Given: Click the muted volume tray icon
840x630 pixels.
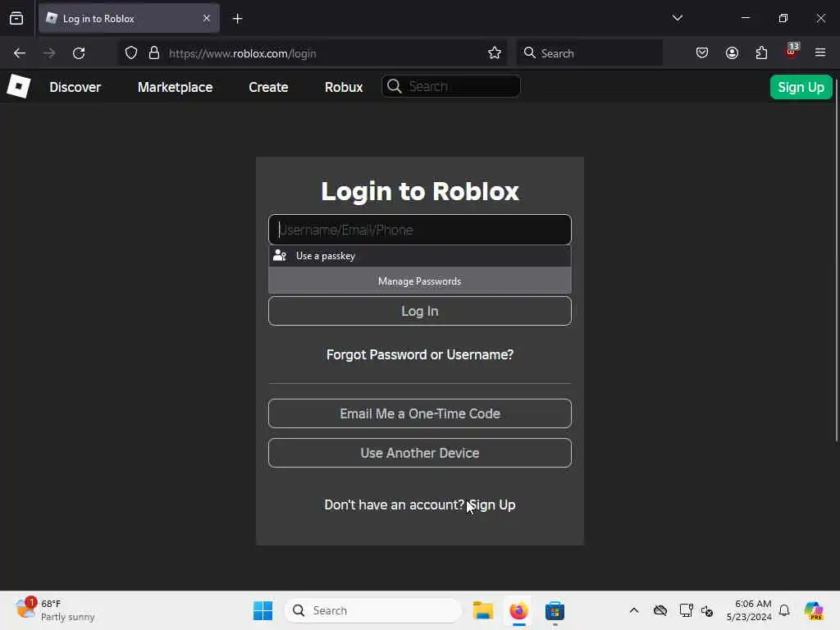Looking at the screenshot, I should [707, 611].
